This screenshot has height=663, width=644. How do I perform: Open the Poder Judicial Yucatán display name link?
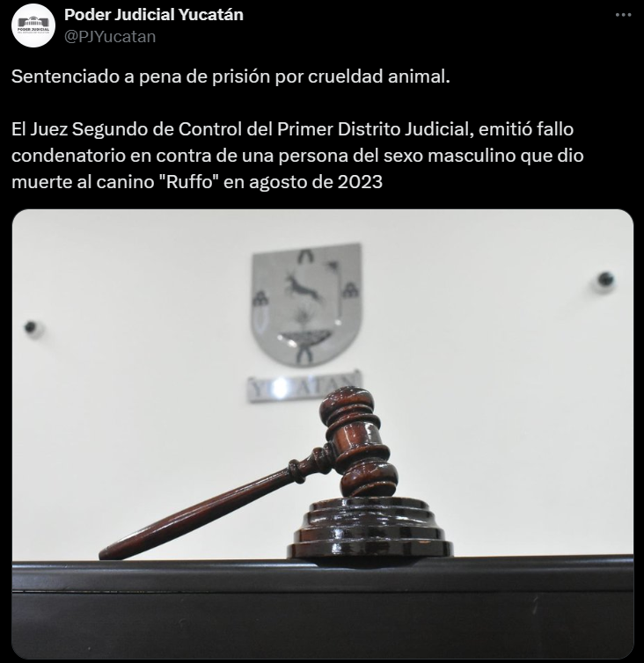pyautogui.click(x=154, y=15)
